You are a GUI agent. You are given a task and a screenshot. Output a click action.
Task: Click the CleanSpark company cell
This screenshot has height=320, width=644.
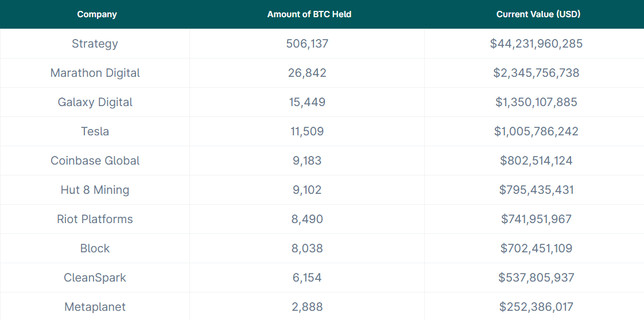95,278
